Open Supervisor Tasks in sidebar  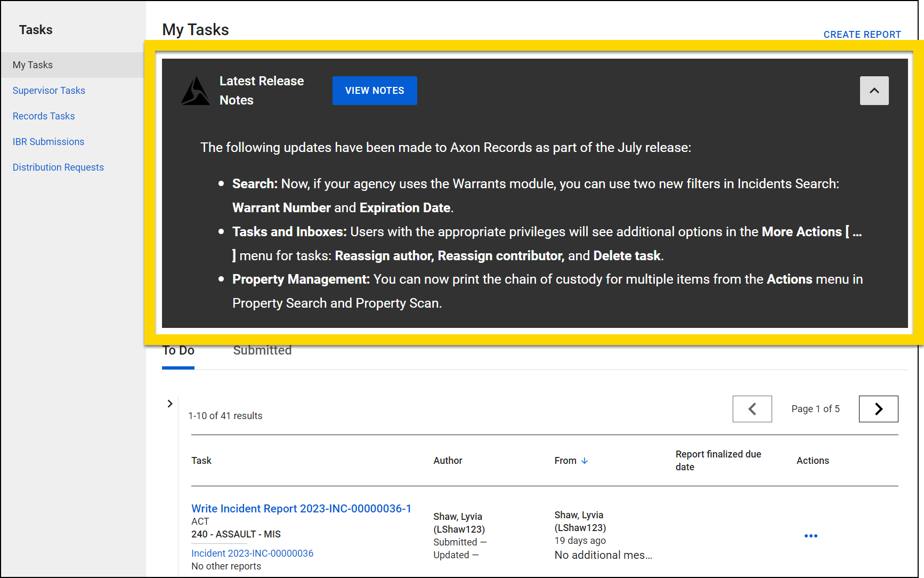point(49,91)
